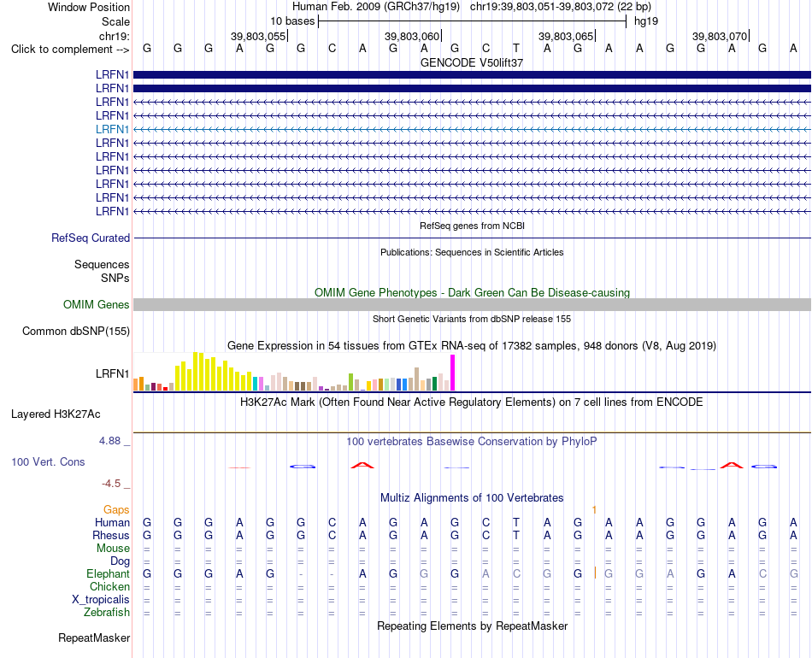Click the orange gap count '1' in Gaps row
This screenshot has height=658, width=812.
[x=594, y=510]
